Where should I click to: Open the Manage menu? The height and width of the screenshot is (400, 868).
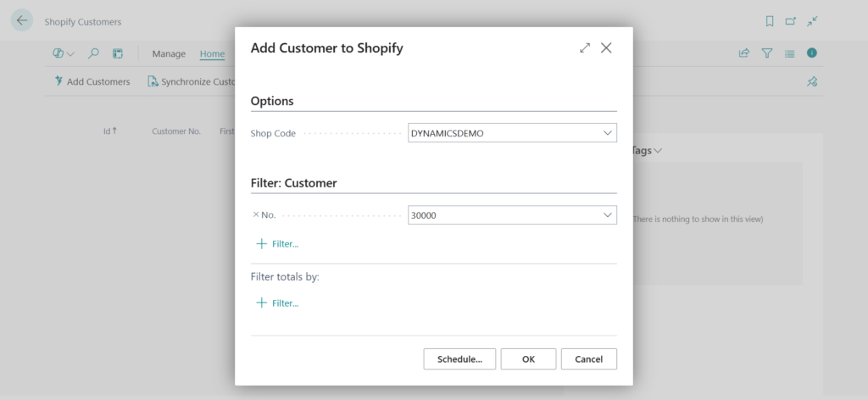pos(169,53)
